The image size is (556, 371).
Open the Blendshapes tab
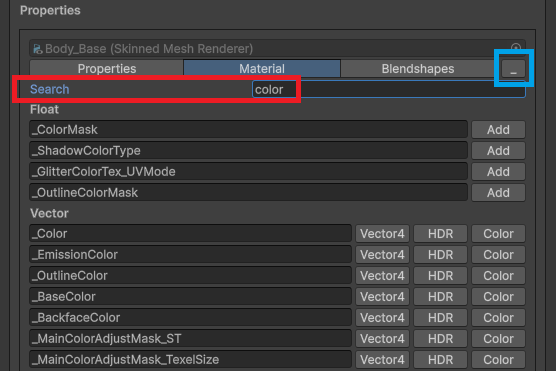point(418,68)
